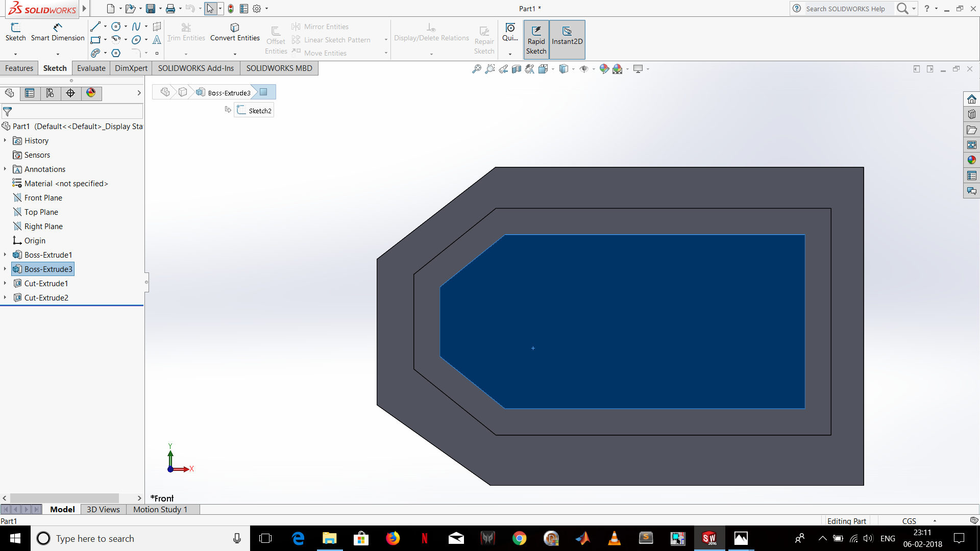Enable Rapid Sketch mode
This screenshot has height=551, width=980.
(536, 39)
